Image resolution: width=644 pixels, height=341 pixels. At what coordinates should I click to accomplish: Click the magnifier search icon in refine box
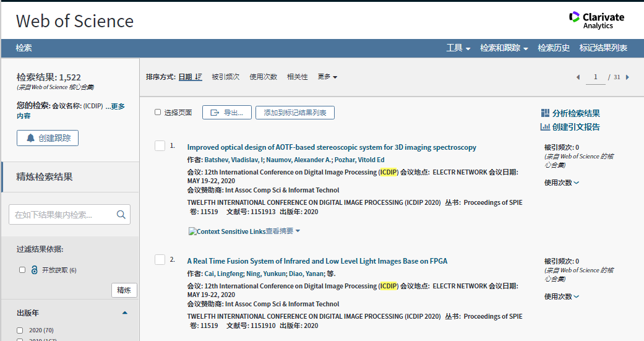coord(121,215)
